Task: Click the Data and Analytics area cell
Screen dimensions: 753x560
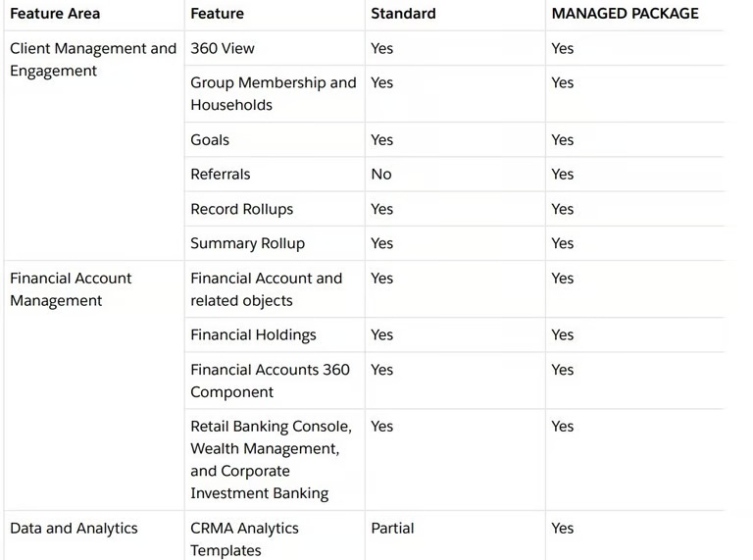Action: [x=74, y=529]
